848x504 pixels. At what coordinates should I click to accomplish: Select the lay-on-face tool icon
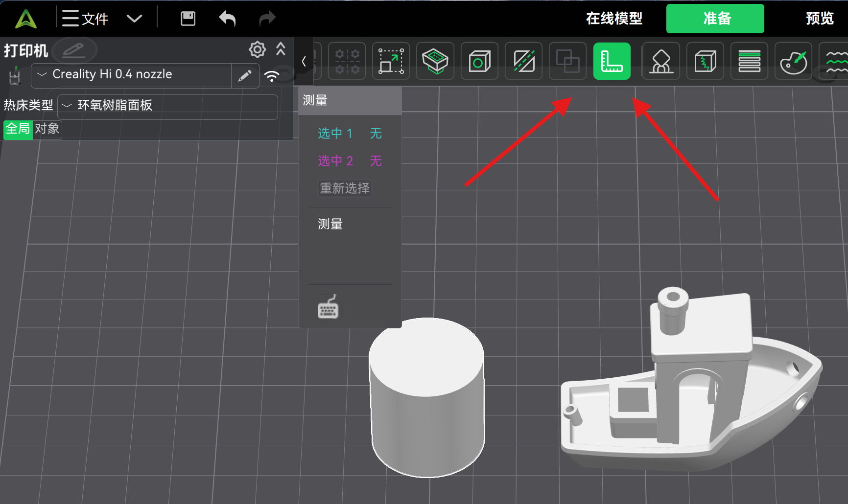coord(435,62)
